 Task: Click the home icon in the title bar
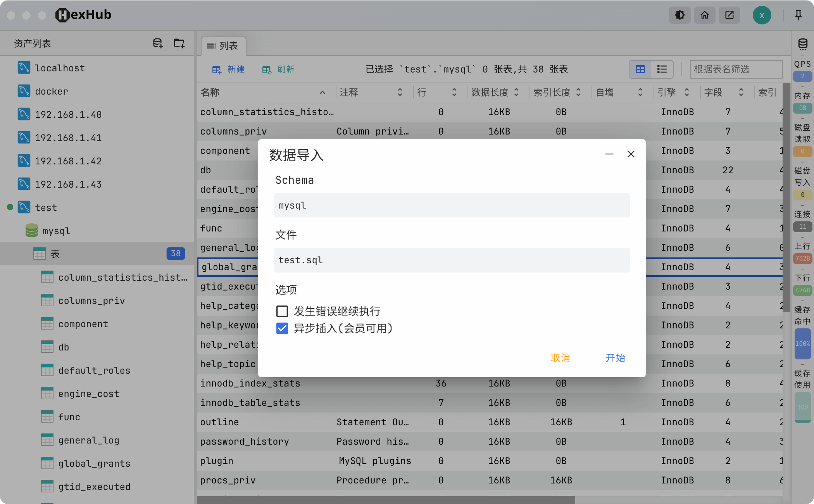click(704, 15)
